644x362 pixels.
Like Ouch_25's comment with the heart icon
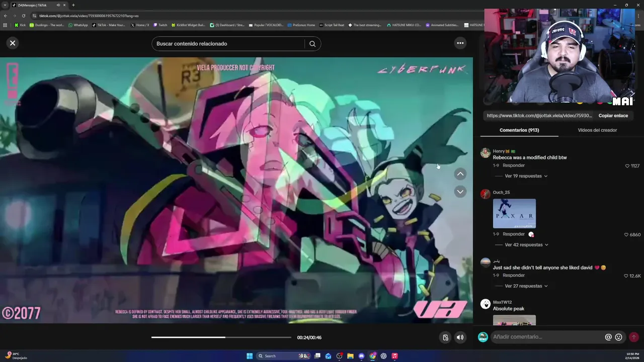[x=626, y=235]
